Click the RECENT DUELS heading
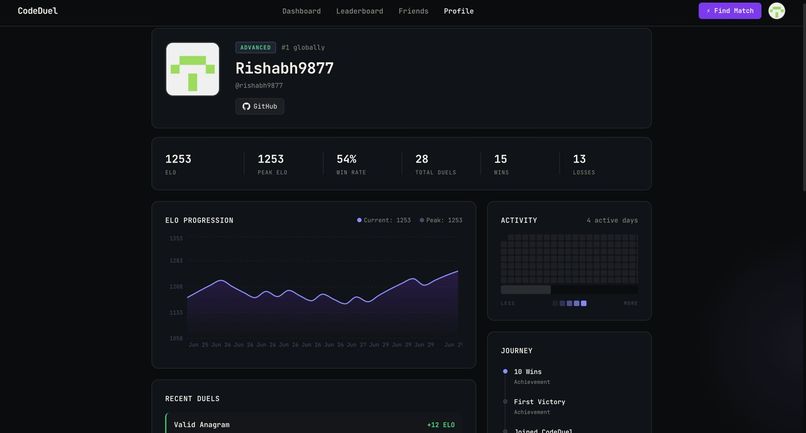806x433 pixels. [x=192, y=399]
